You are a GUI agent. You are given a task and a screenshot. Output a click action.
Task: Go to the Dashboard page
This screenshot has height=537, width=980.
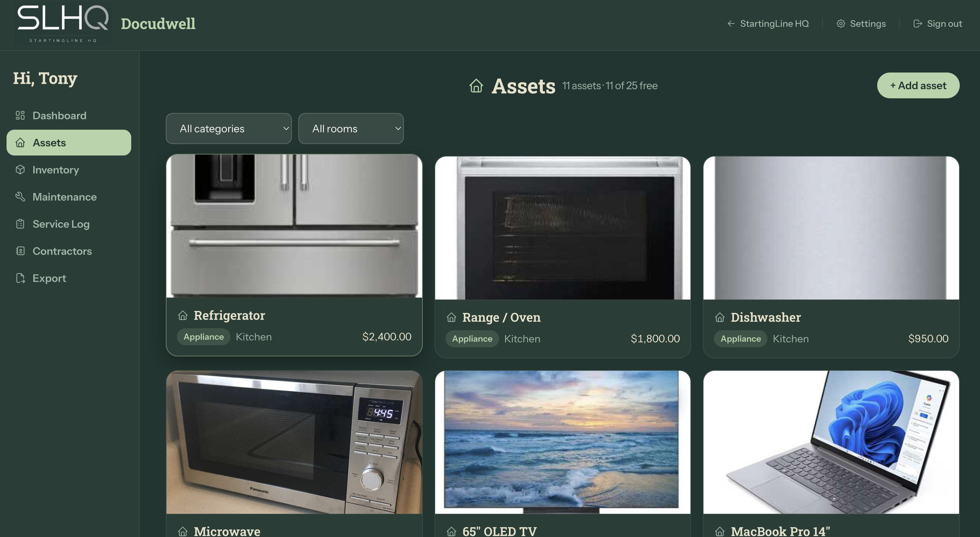tap(69, 115)
